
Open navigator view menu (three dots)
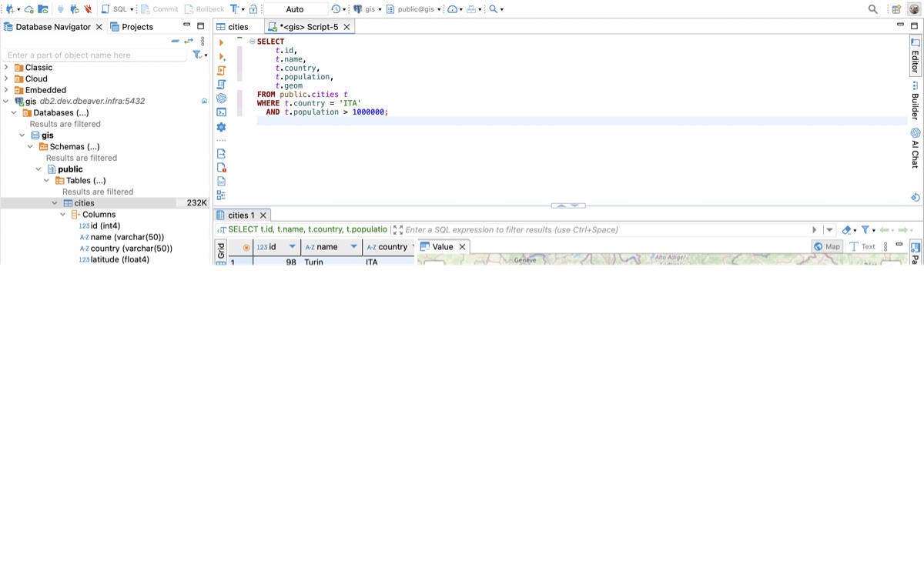click(x=203, y=41)
